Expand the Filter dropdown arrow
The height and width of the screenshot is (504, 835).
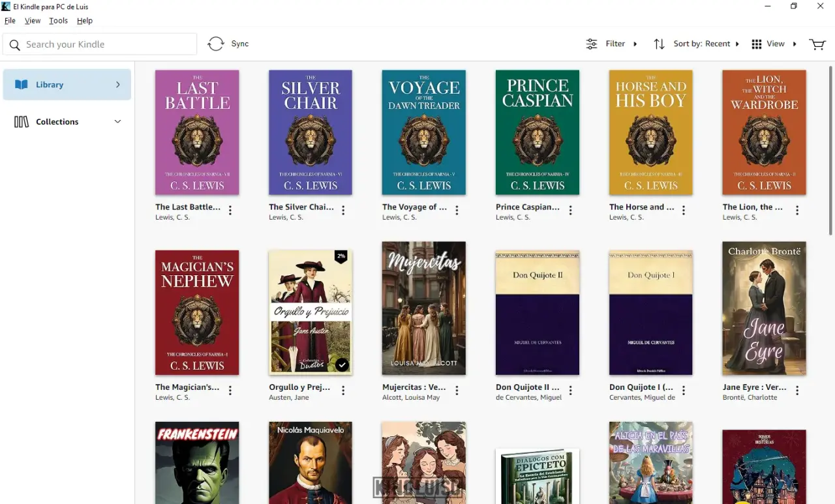click(635, 44)
